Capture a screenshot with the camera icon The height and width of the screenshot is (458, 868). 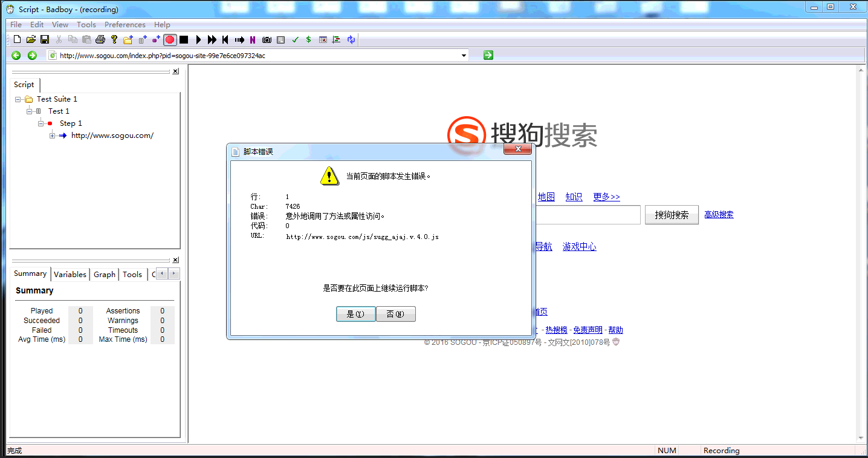point(267,40)
